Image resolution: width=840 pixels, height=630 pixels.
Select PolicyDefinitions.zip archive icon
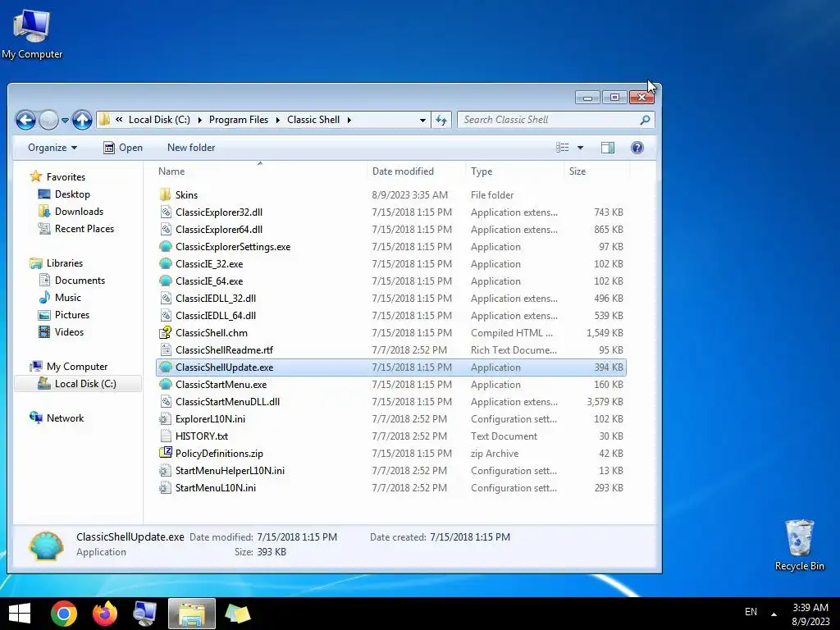point(166,453)
